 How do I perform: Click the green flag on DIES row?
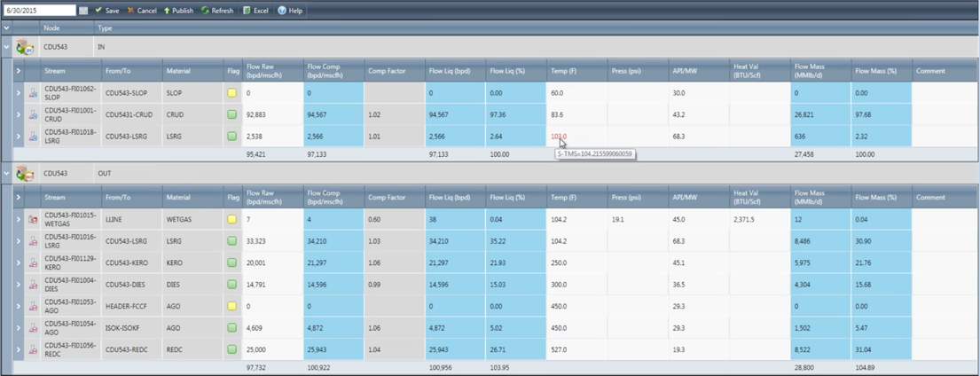(x=232, y=285)
